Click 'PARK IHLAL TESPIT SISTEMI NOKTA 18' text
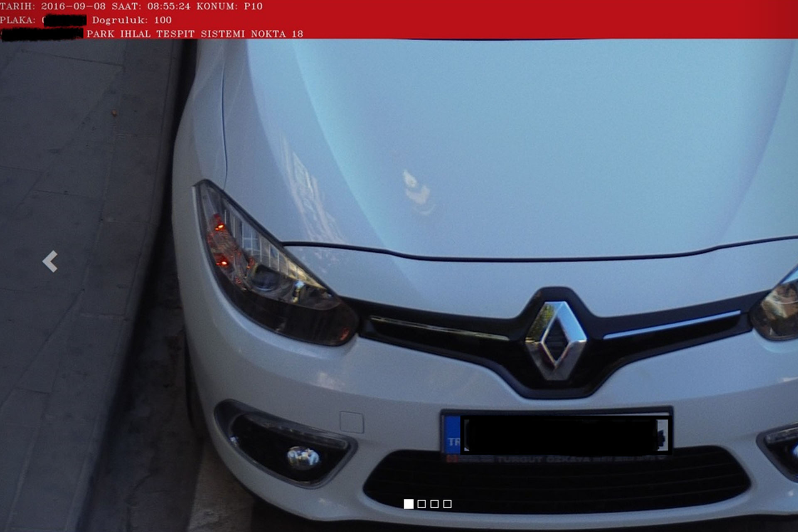Viewport: 798px width, 532px height. [x=195, y=34]
